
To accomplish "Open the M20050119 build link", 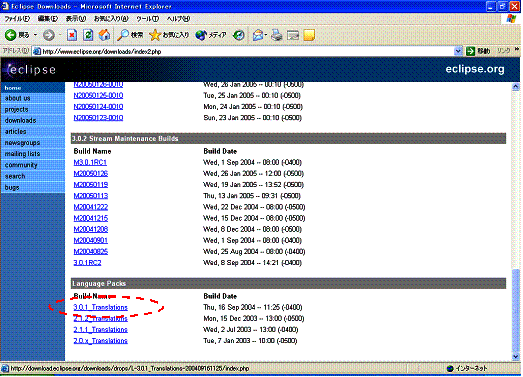I will click(x=91, y=185).
